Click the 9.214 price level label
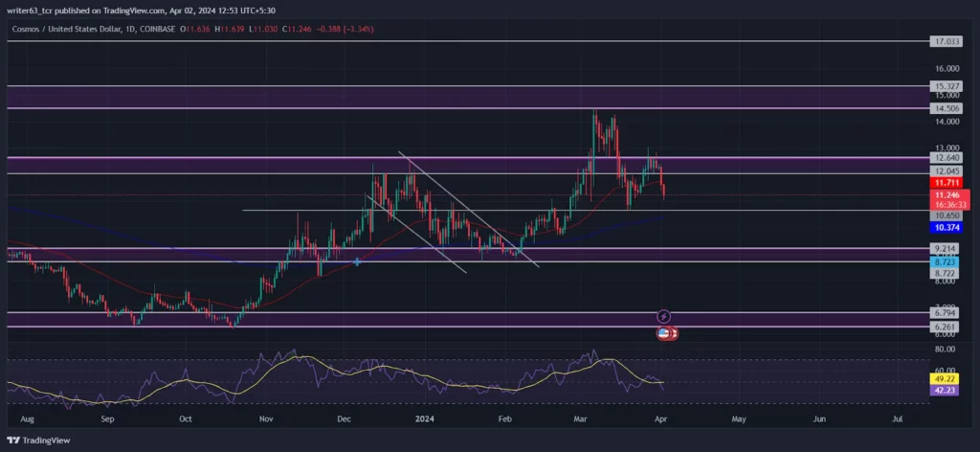The width and height of the screenshot is (980, 452). click(944, 248)
